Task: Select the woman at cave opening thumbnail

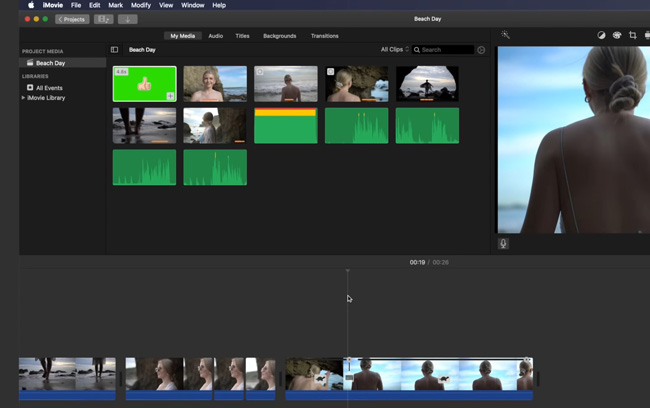Action: coord(357,84)
